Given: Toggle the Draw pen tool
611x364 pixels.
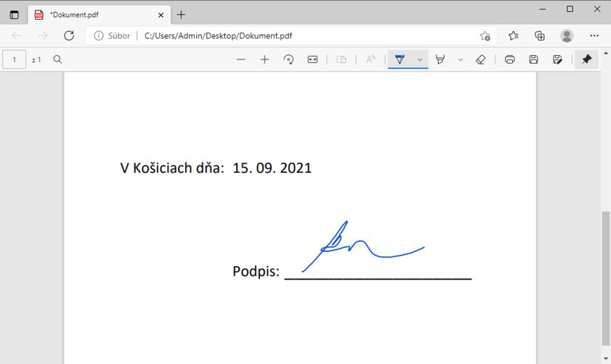Looking at the screenshot, I should point(399,60).
